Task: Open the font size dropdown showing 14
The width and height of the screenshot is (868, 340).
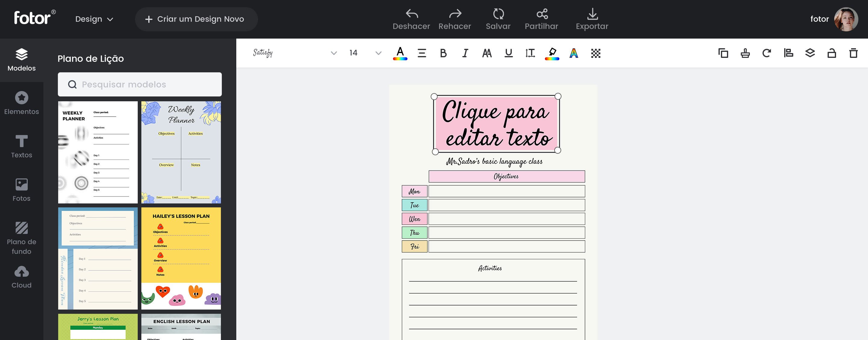Action: [x=377, y=53]
